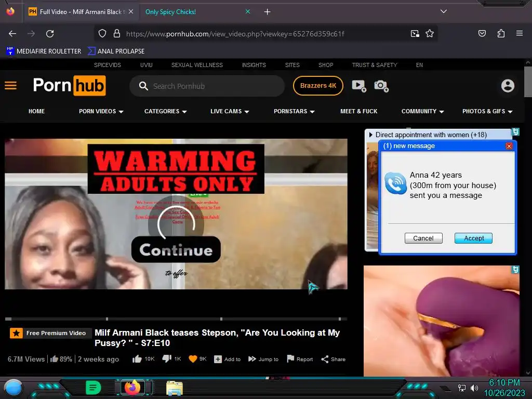Click the Brazzers 4K button
Image resolution: width=532 pixels, height=399 pixels.
coord(318,86)
